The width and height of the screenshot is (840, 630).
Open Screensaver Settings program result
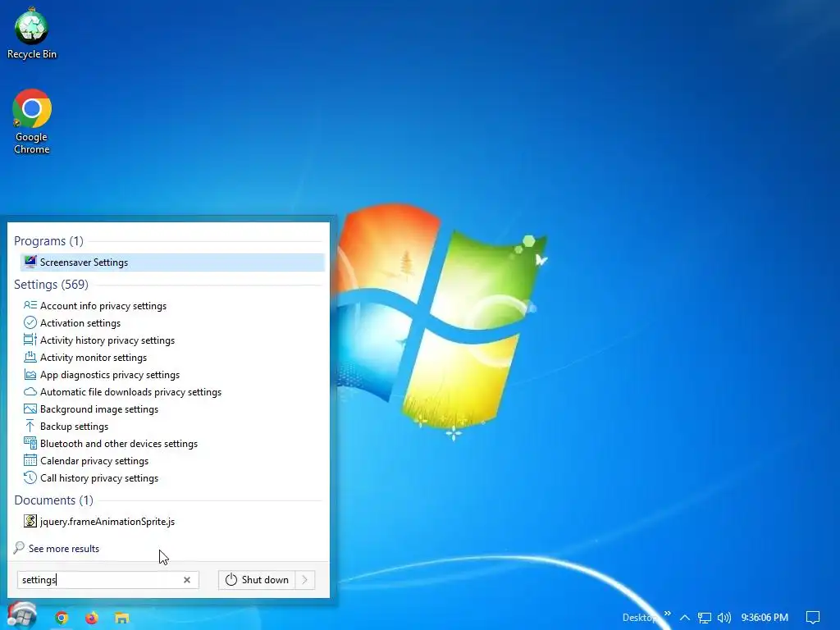(172, 262)
